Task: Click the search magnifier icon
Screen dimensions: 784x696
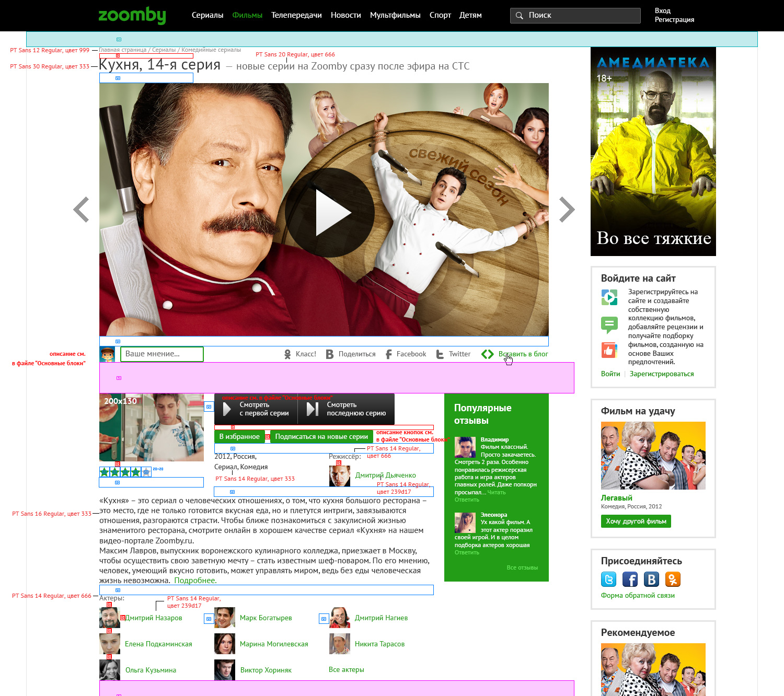Action: click(x=519, y=16)
